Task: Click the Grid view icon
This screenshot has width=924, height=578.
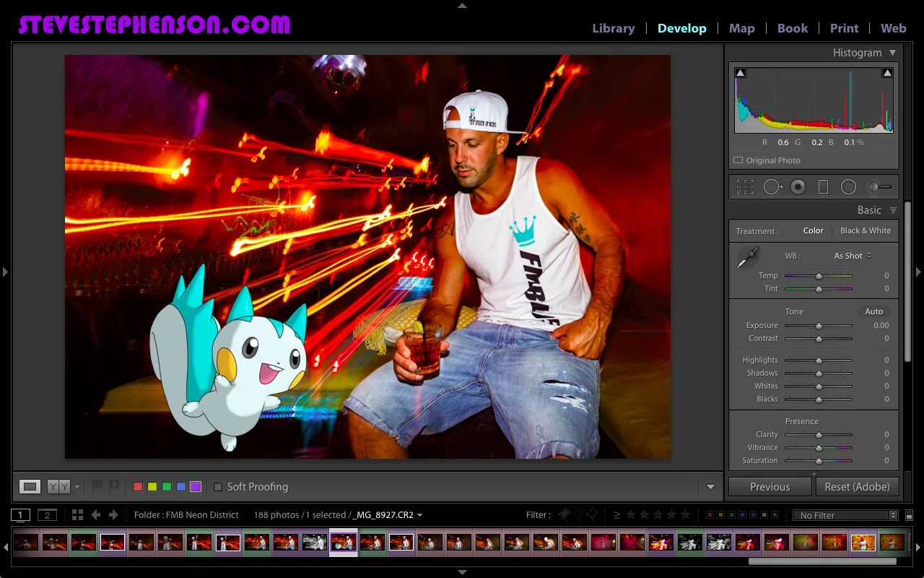Action: (x=77, y=515)
